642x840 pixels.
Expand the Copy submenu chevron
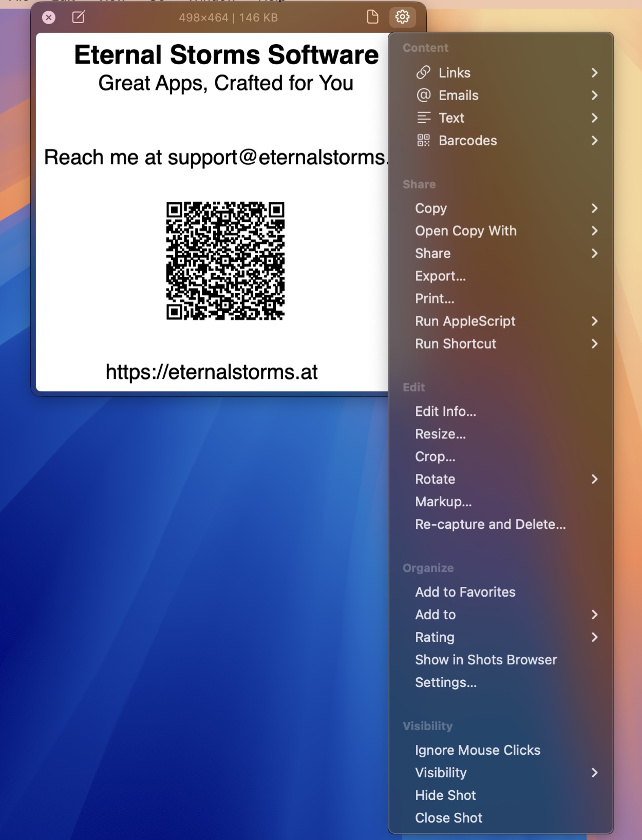594,208
